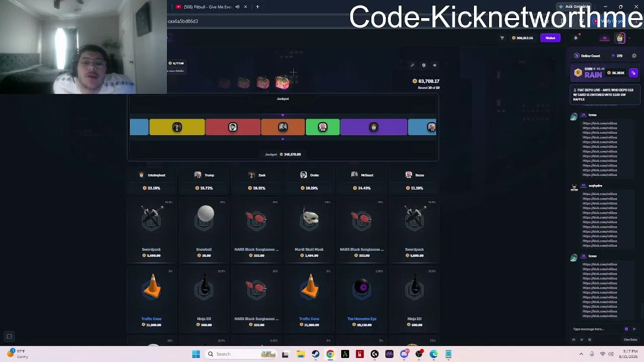This screenshot has height=362, width=644.
Task: Click the purple Wallet button
Action: [550, 38]
